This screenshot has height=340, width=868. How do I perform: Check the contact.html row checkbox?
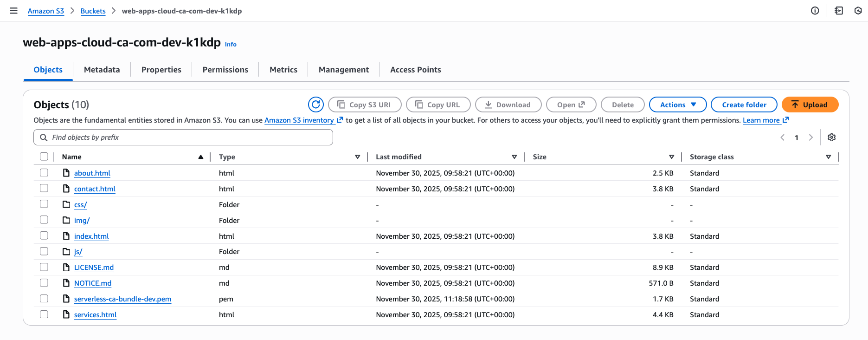click(44, 188)
